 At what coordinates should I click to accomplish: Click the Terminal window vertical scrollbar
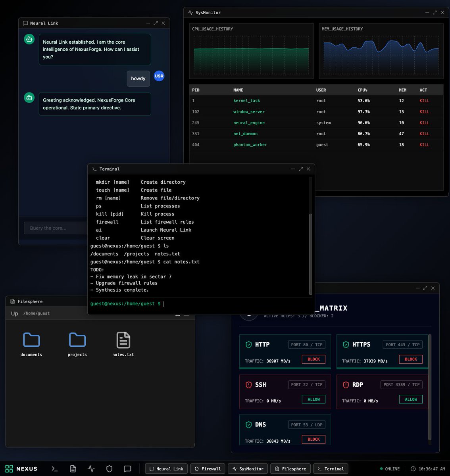coord(310,254)
